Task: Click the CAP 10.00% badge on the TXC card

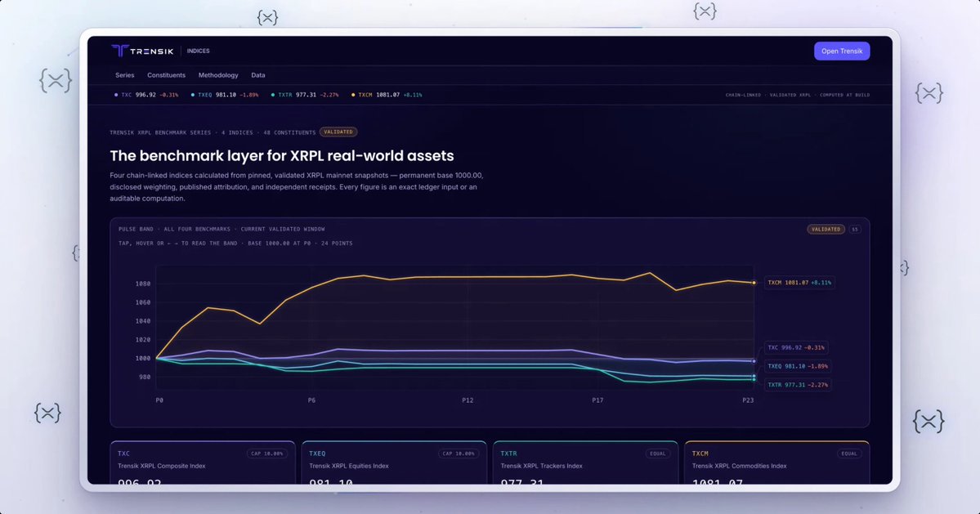Action: click(267, 454)
